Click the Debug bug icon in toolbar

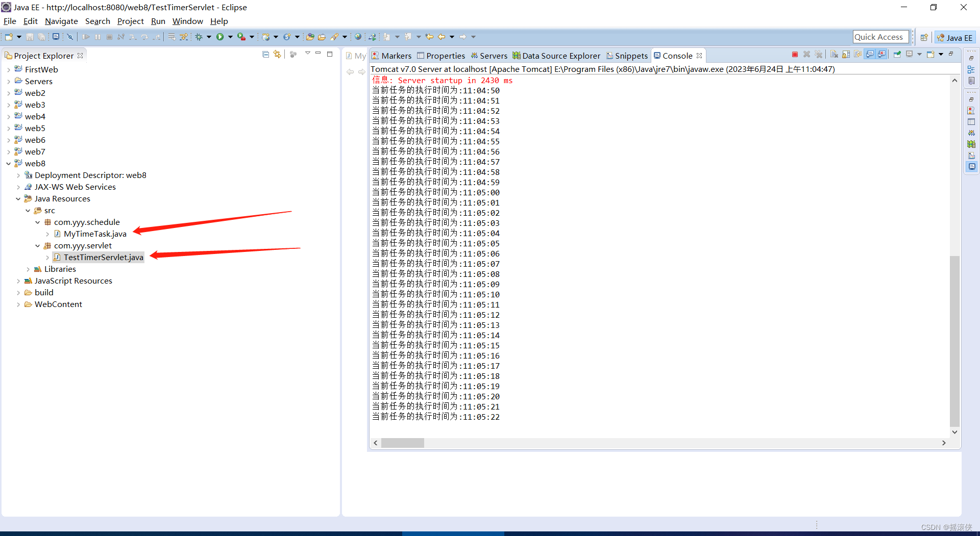pyautogui.click(x=199, y=37)
